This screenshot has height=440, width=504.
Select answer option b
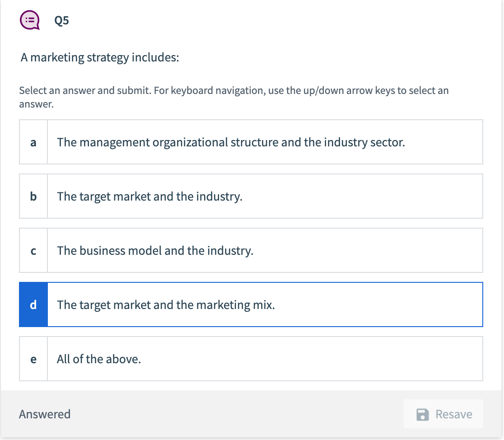point(251,196)
